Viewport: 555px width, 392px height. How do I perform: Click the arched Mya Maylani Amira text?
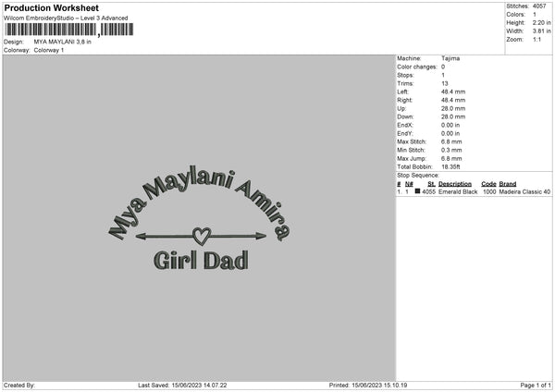[200, 203]
